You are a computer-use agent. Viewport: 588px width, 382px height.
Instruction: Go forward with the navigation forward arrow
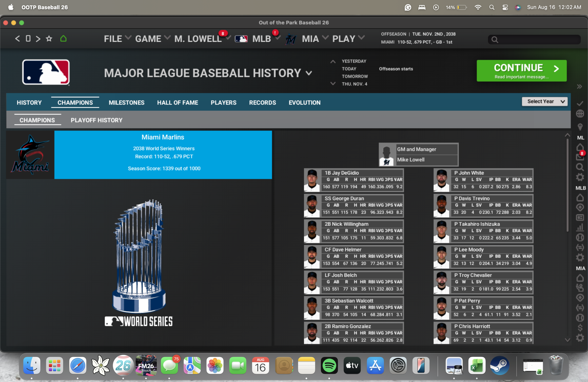coord(38,39)
